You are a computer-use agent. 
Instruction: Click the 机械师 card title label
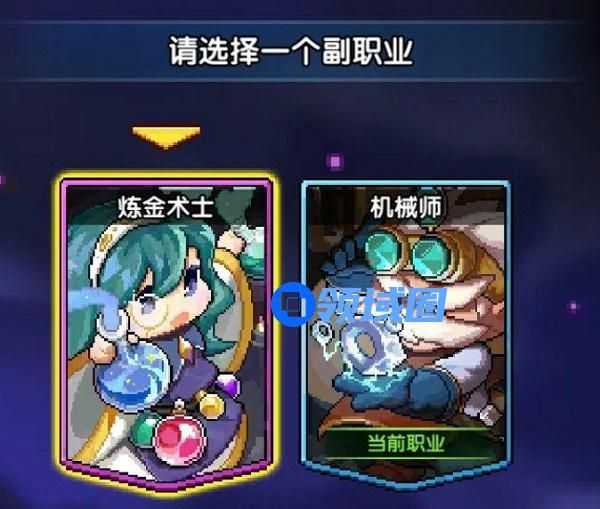[x=405, y=208]
